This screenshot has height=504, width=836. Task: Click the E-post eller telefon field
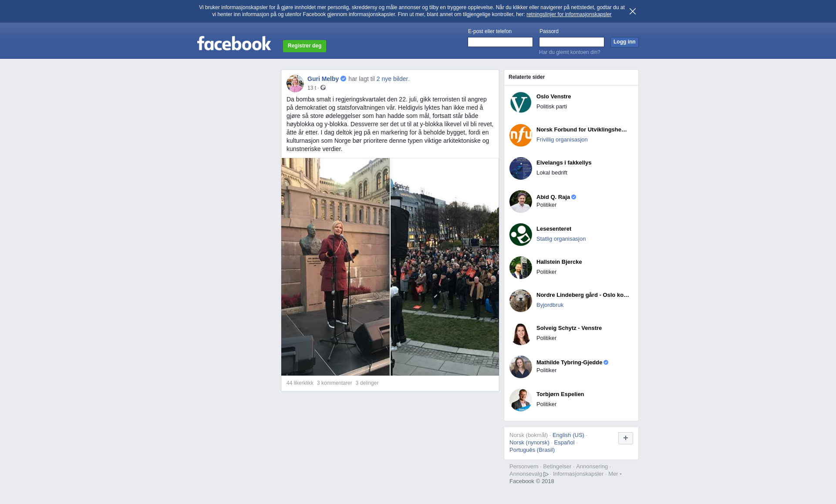pos(500,42)
